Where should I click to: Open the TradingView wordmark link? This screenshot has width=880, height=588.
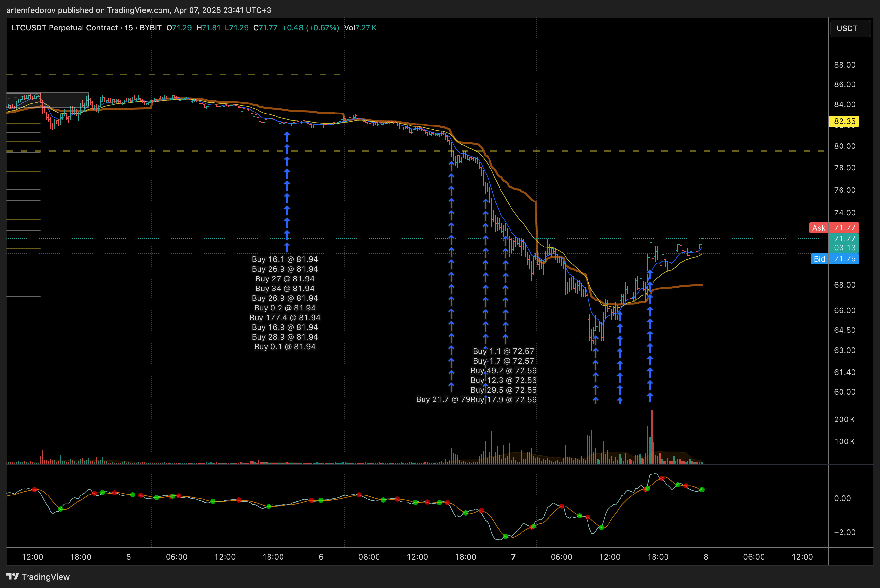pyautogui.click(x=45, y=577)
